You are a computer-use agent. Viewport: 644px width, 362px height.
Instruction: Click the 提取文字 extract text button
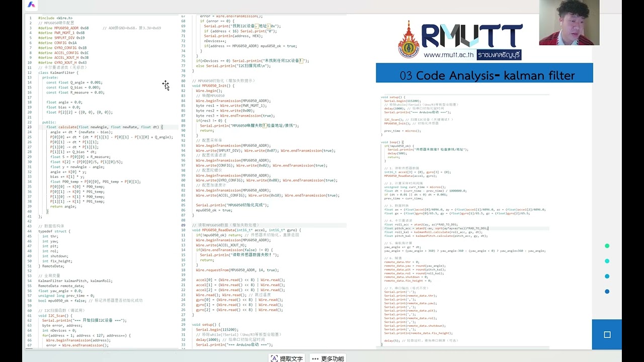coord(287,358)
